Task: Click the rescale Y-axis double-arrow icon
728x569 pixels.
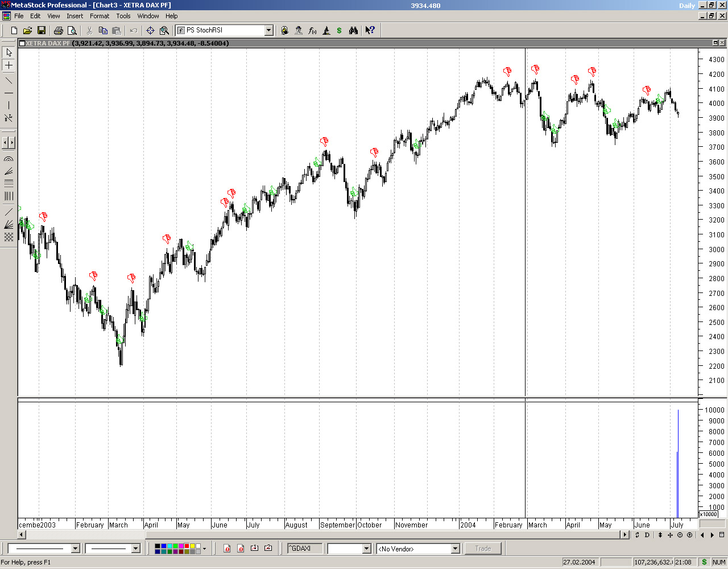Action: pos(660,535)
